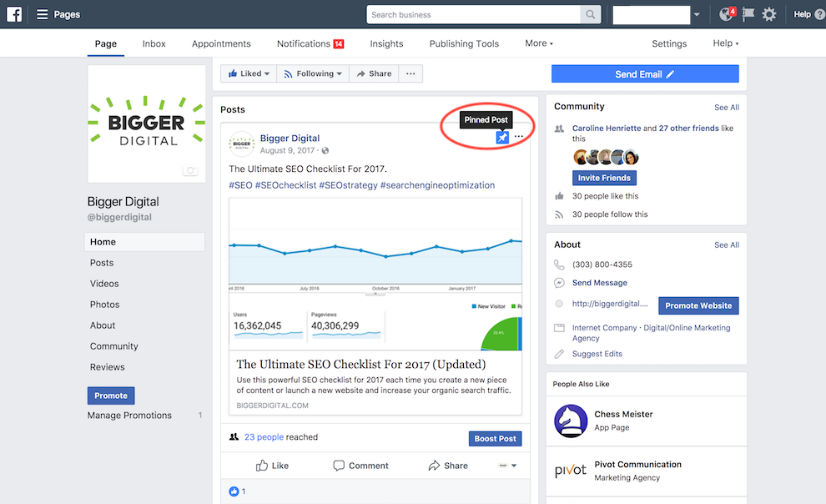
Task: Open page Settings
Action: click(669, 43)
